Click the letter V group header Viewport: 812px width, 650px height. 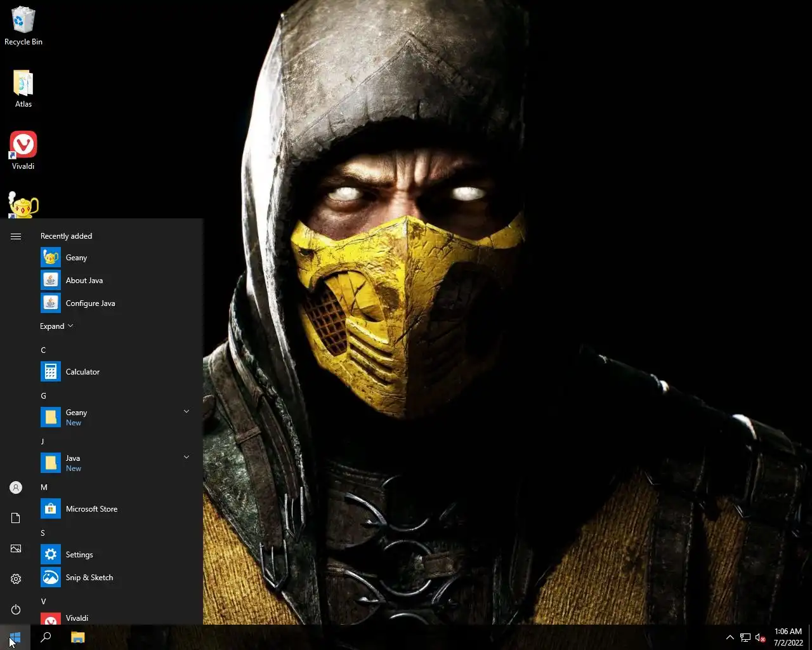point(43,602)
